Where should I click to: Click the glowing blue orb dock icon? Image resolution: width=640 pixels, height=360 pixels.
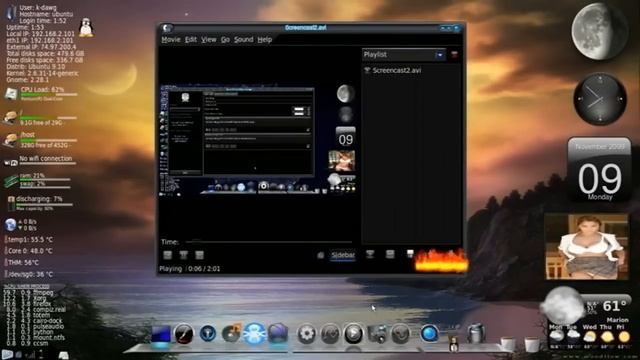tap(254, 334)
